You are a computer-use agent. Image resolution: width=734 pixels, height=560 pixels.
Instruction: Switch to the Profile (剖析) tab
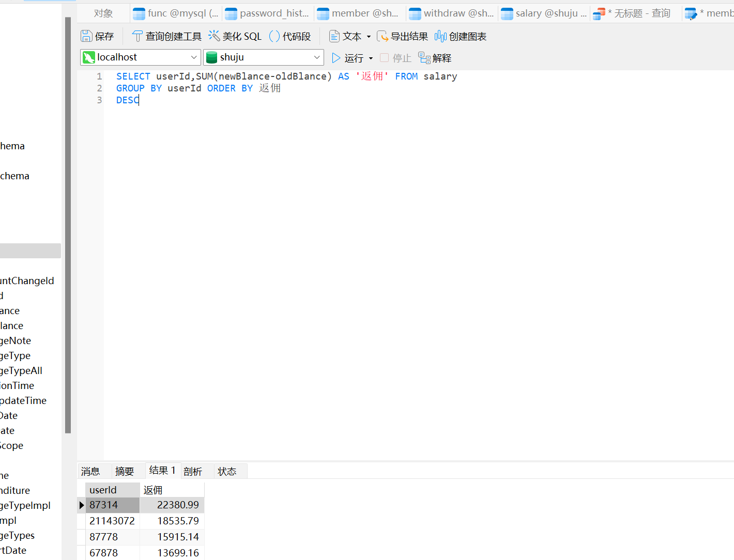click(x=193, y=471)
